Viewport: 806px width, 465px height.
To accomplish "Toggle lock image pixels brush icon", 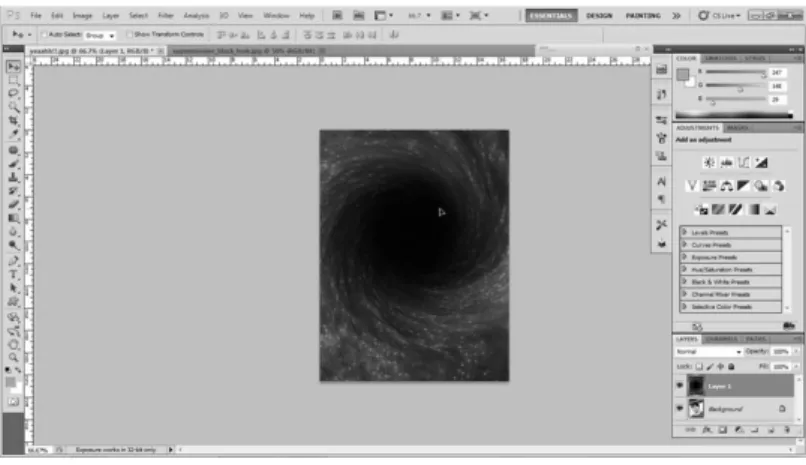I will [710, 366].
